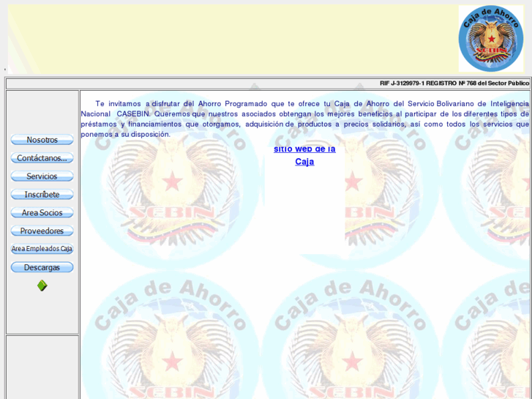Go to the Contáctanos page

[x=42, y=158]
